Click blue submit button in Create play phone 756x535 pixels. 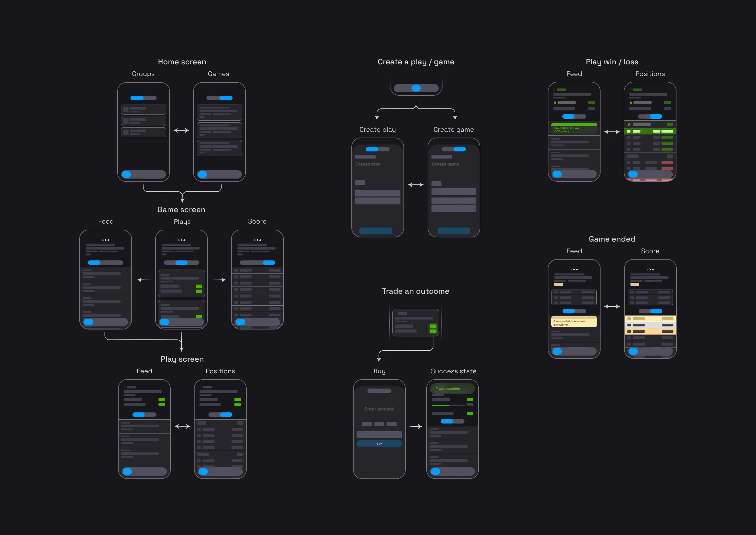[x=376, y=230]
